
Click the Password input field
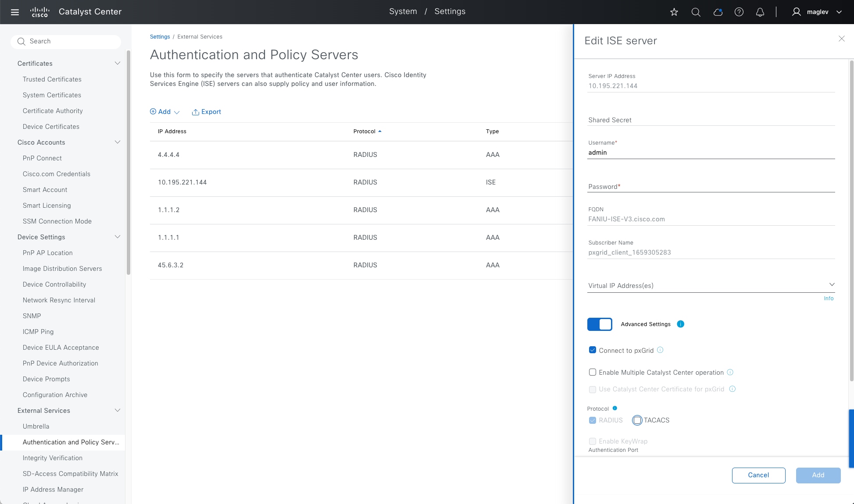711,187
